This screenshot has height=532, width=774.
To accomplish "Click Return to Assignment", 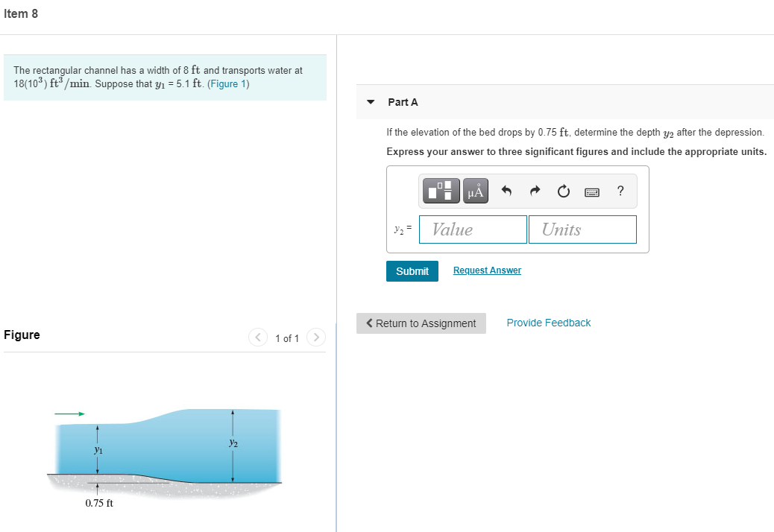I will pos(421,323).
